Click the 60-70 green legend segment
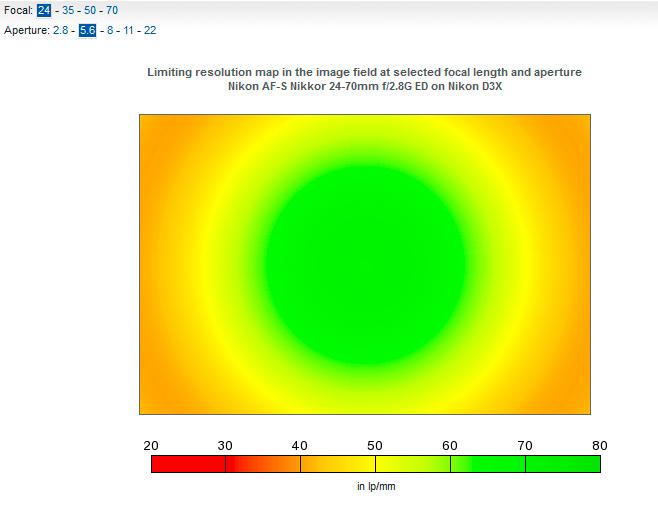658x507 pixels. (x=488, y=464)
